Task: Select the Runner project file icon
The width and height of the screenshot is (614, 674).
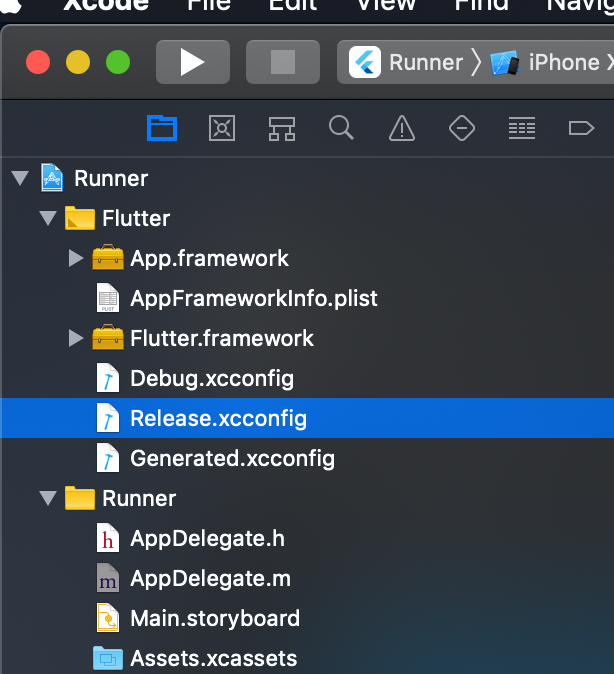Action: [52, 178]
